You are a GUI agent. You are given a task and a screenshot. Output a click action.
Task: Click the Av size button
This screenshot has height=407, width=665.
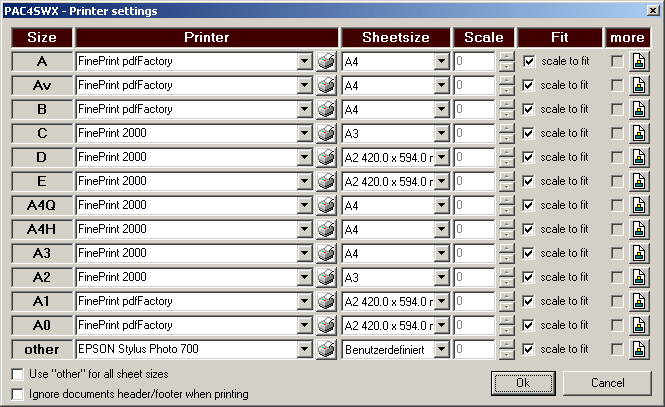42,86
